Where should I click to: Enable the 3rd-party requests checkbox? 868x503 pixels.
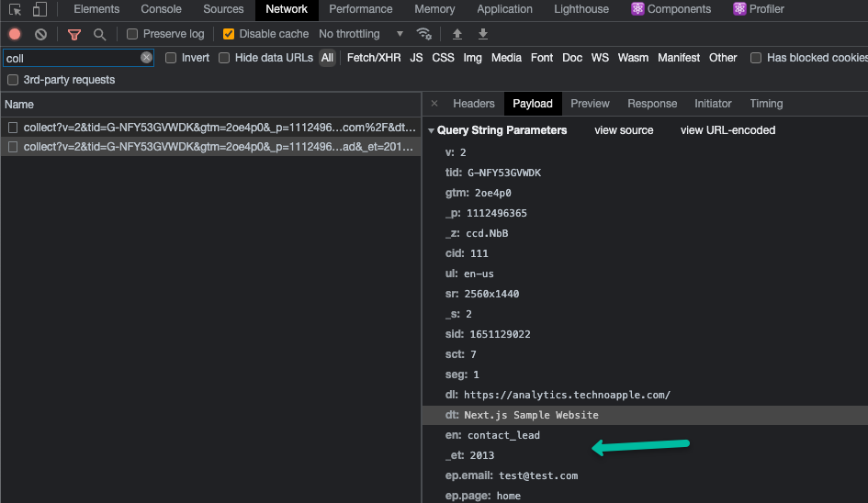click(x=13, y=80)
